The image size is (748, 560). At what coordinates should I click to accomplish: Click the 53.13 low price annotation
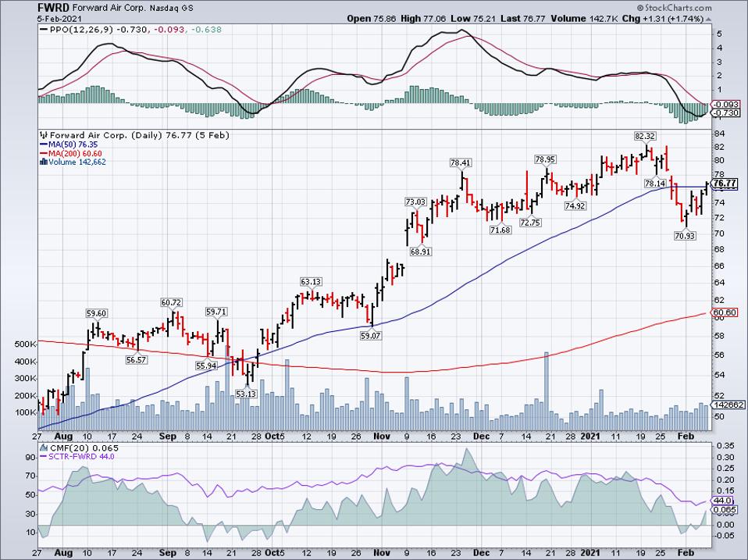pyautogui.click(x=246, y=394)
